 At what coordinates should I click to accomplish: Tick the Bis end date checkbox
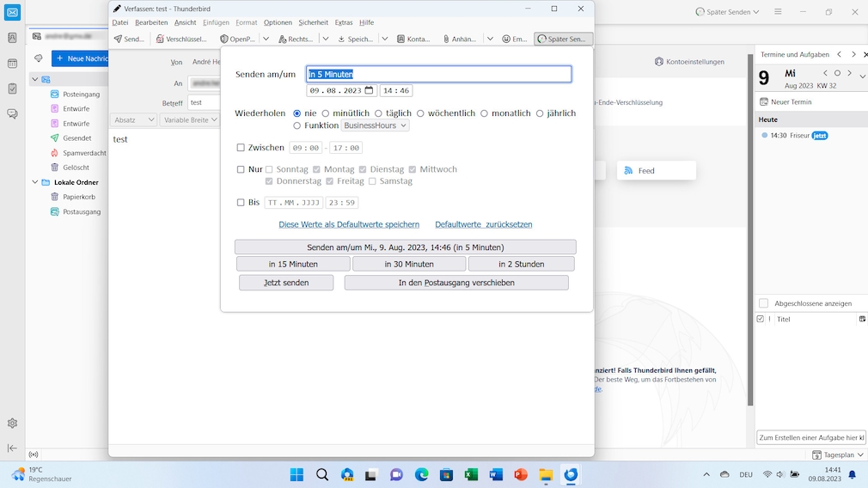pos(241,203)
